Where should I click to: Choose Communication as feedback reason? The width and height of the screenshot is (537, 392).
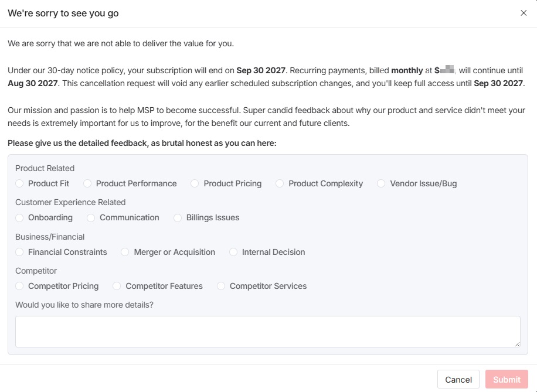point(91,217)
